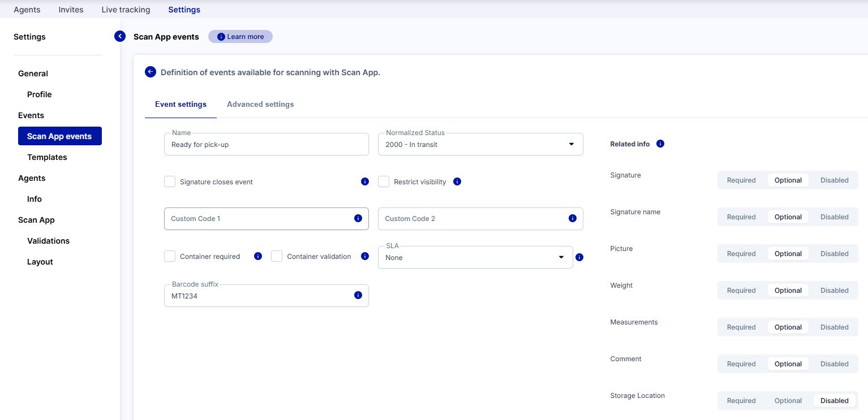Click info icon in Barcode suffix field
868x420 pixels.
coord(358,295)
